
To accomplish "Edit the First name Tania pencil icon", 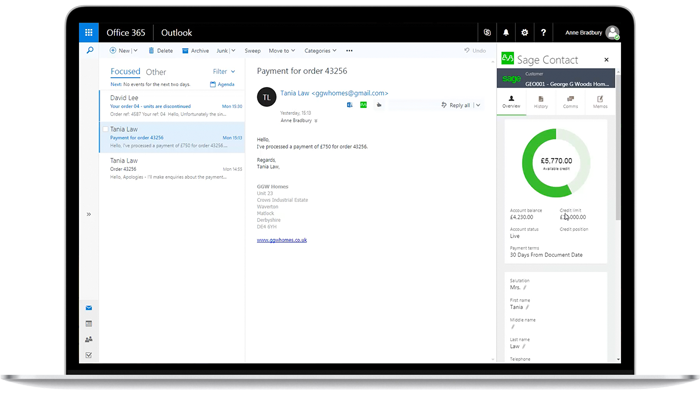I will tap(527, 307).
